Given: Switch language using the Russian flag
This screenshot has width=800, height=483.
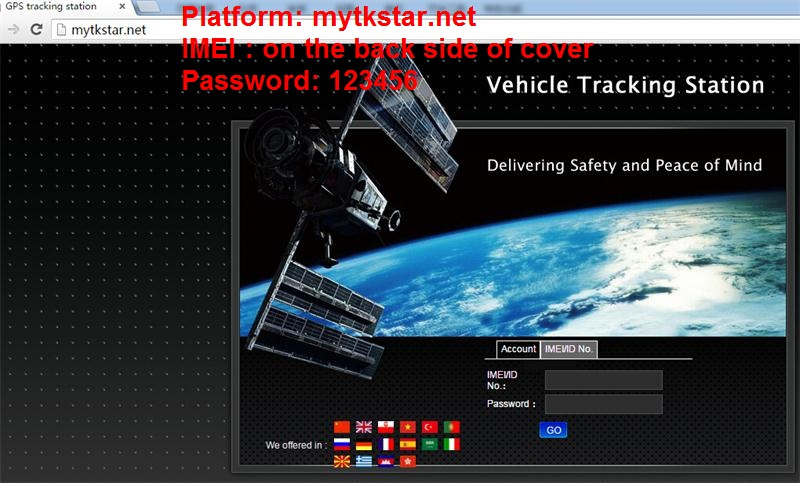Looking at the screenshot, I should tap(342, 444).
